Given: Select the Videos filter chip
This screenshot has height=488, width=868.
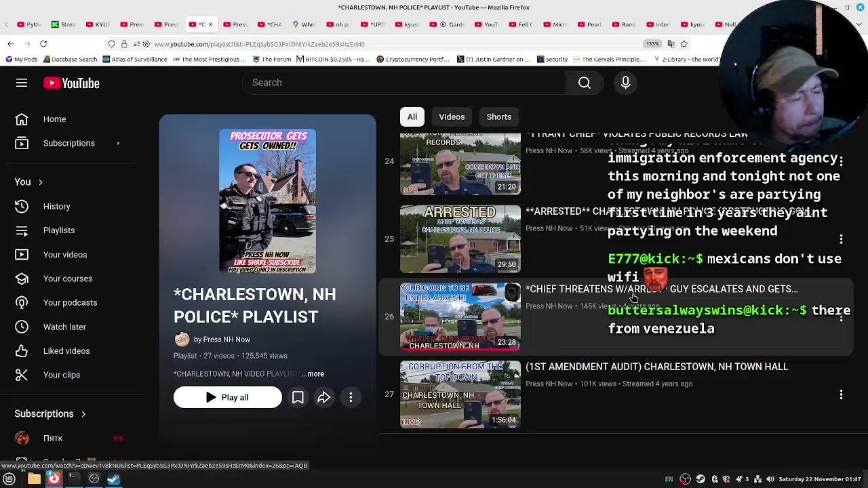Looking at the screenshot, I should point(452,117).
